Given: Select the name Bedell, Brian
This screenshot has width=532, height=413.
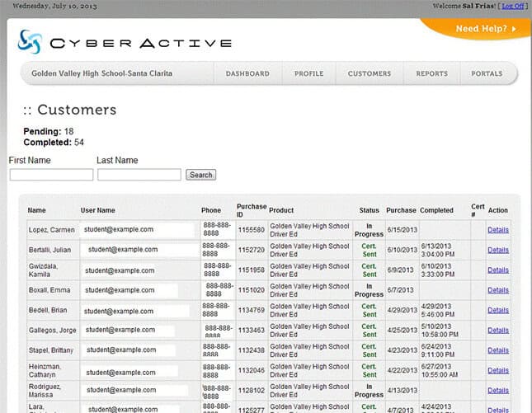Looking at the screenshot, I should pos(48,310).
